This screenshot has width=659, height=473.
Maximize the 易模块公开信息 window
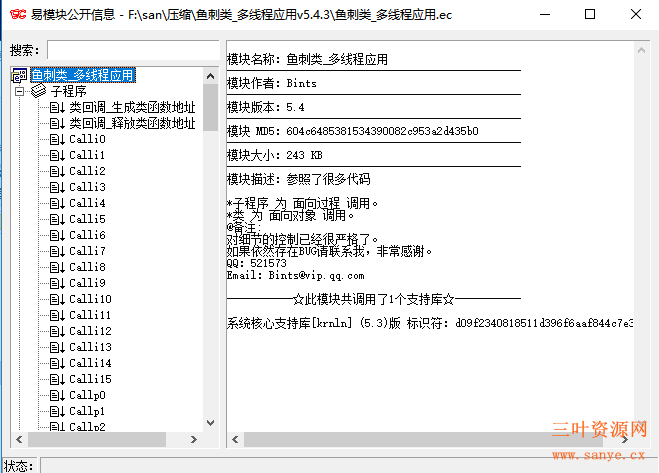coord(590,14)
